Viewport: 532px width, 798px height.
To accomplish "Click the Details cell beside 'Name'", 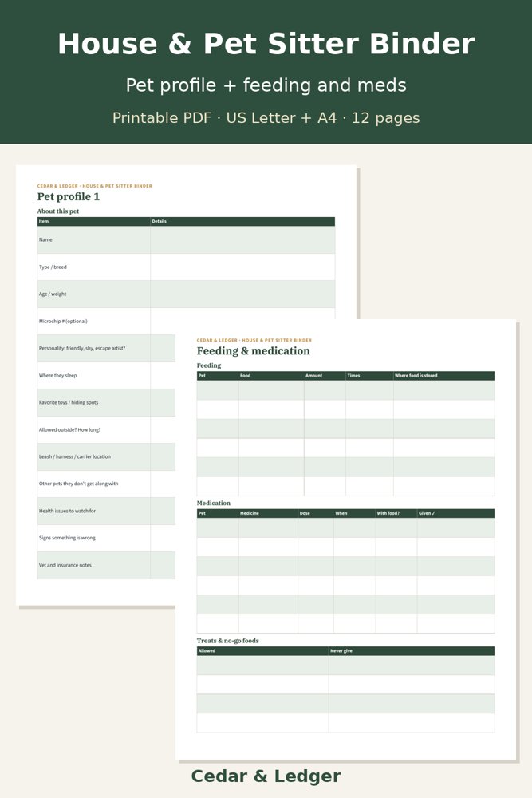I will pyautogui.click(x=242, y=239).
